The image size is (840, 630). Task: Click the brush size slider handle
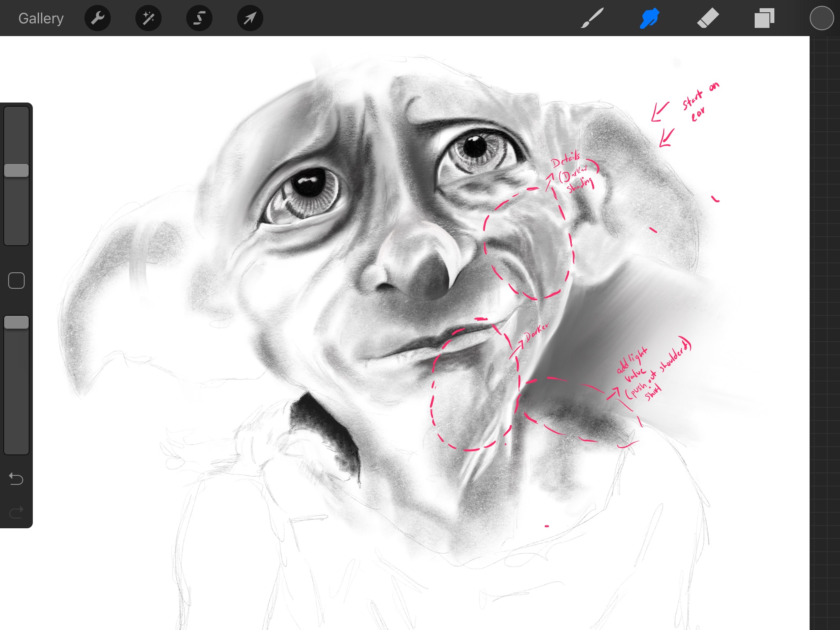click(x=16, y=171)
